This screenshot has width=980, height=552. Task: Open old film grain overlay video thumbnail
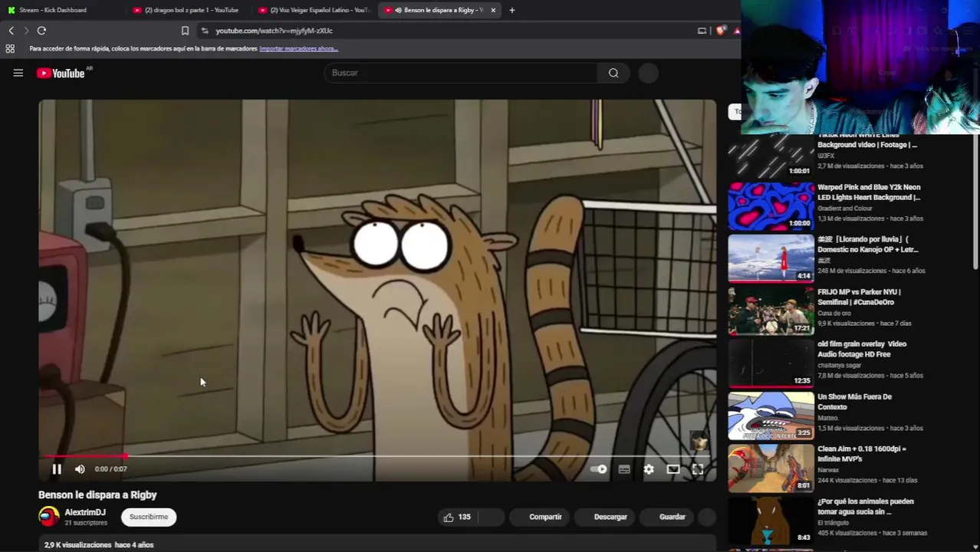[771, 363]
